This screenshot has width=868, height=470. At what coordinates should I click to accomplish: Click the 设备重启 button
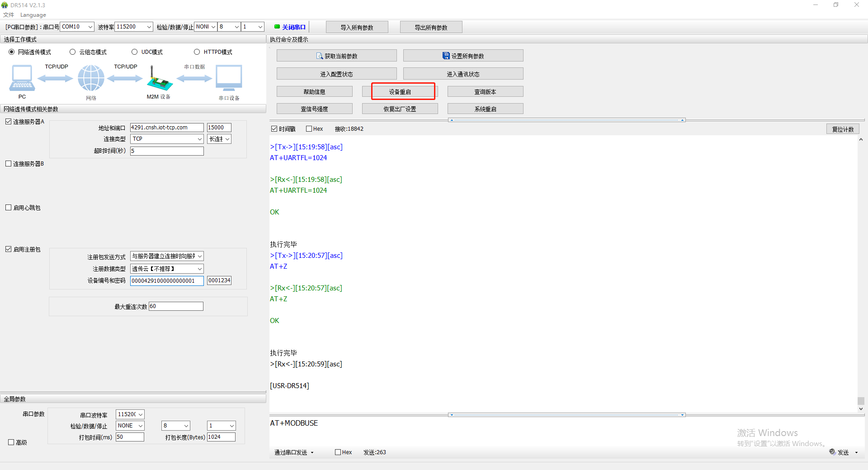(x=400, y=92)
